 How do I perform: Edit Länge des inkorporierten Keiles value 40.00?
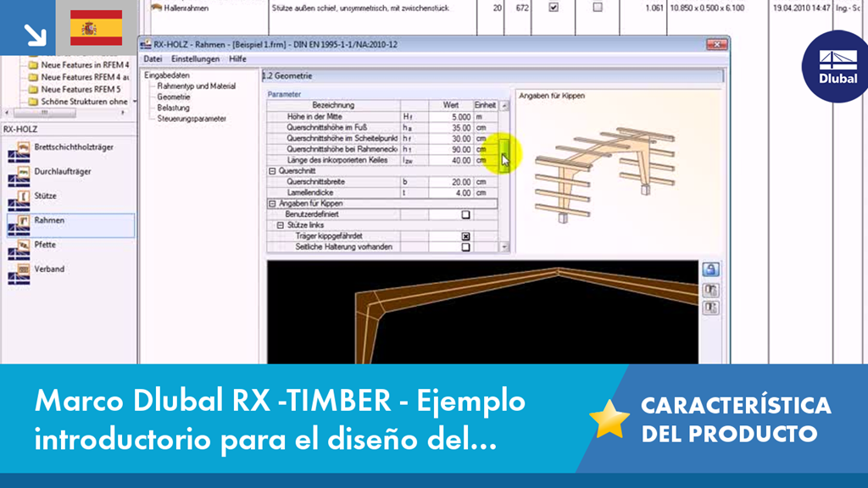coord(451,160)
